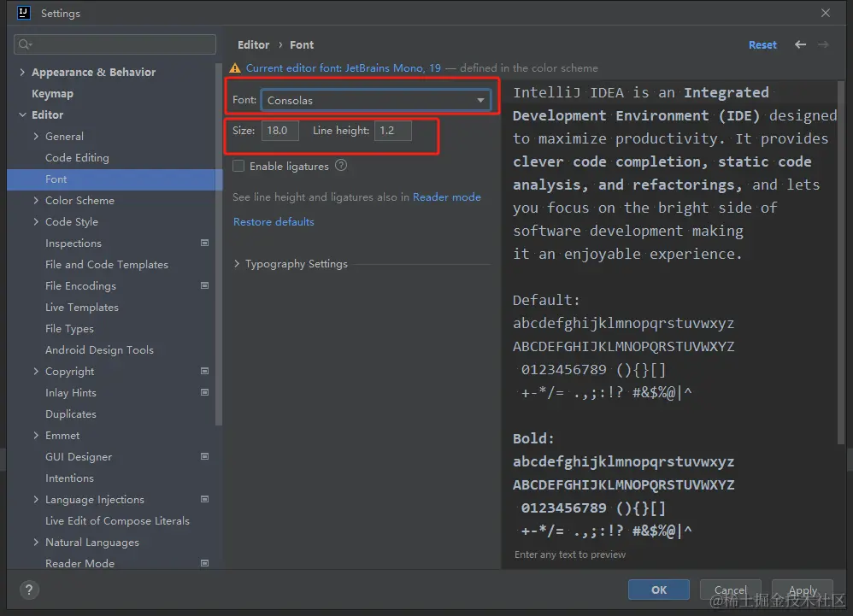Expand Appearance & Behavior section
The width and height of the screenshot is (853, 616).
[x=22, y=72]
